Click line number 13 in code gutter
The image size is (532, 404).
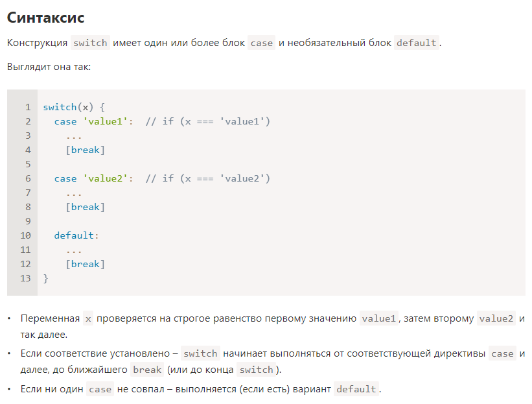pyautogui.click(x=25, y=278)
